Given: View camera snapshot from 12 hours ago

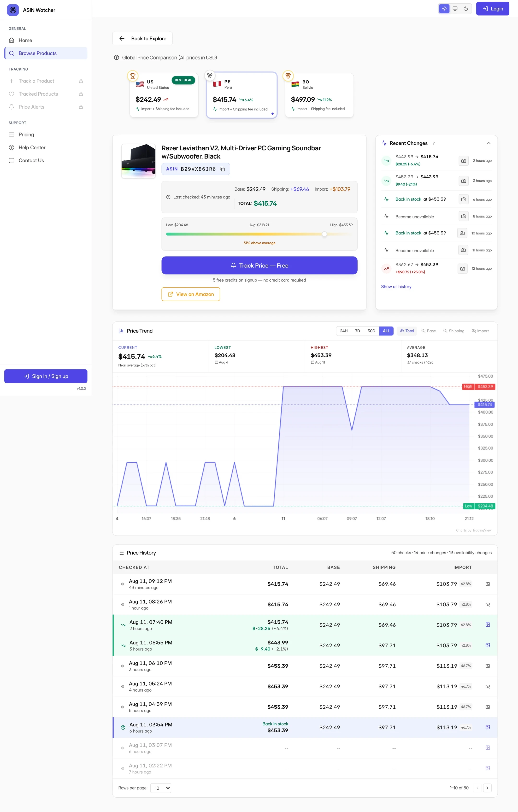Looking at the screenshot, I should click(462, 269).
